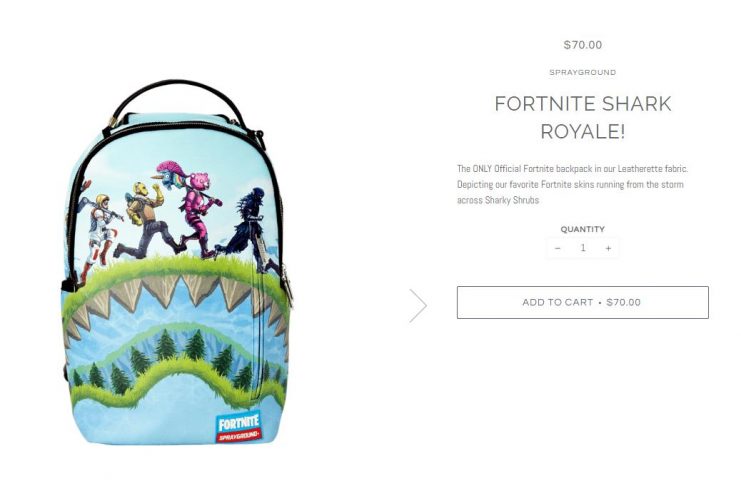Viewport: 741px width, 486px height.
Task: Click the Fortnite logo patch on backpack
Action: click(239, 427)
